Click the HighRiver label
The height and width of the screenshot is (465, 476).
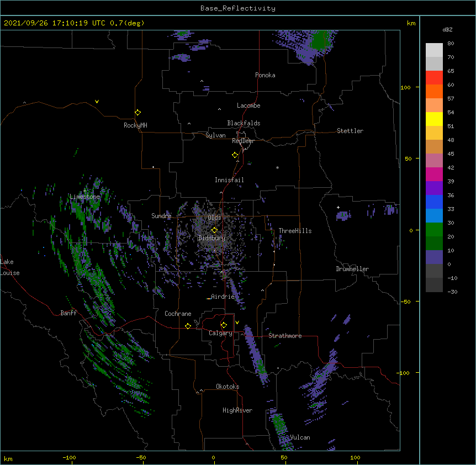(237, 410)
